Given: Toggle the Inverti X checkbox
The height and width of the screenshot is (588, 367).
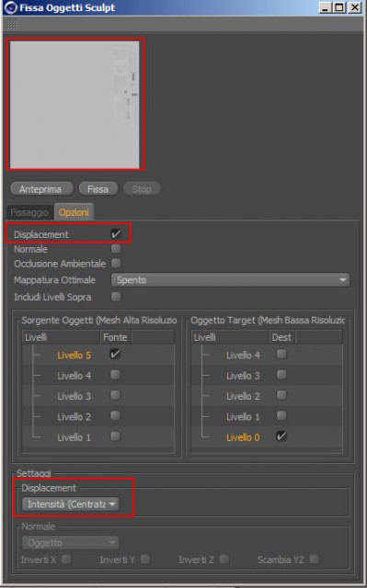Looking at the screenshot, I should [x=66, y=560].
